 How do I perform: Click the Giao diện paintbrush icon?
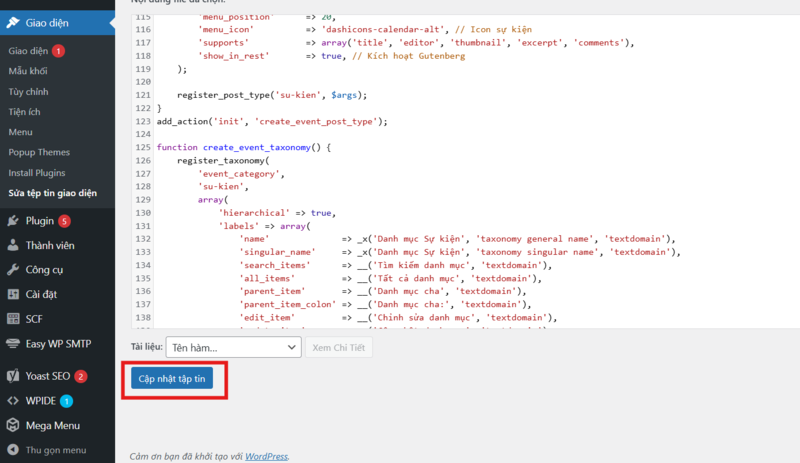point(13,22)
